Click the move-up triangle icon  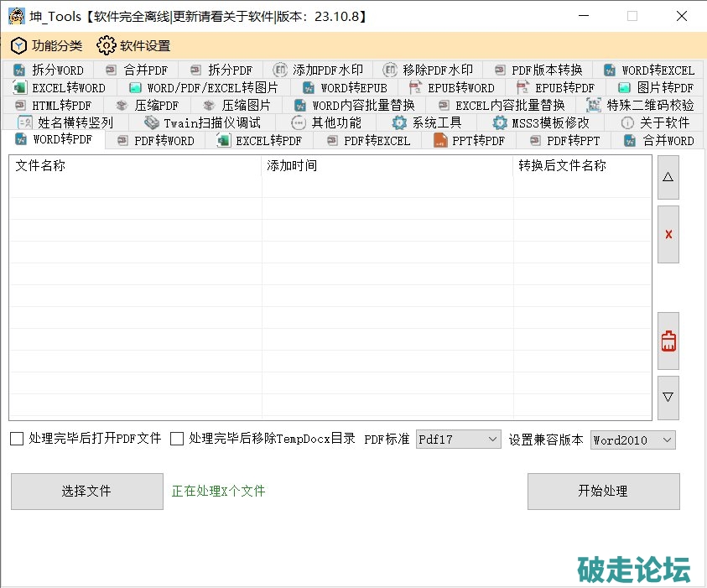pyautogui.click(x=668, y=177)
